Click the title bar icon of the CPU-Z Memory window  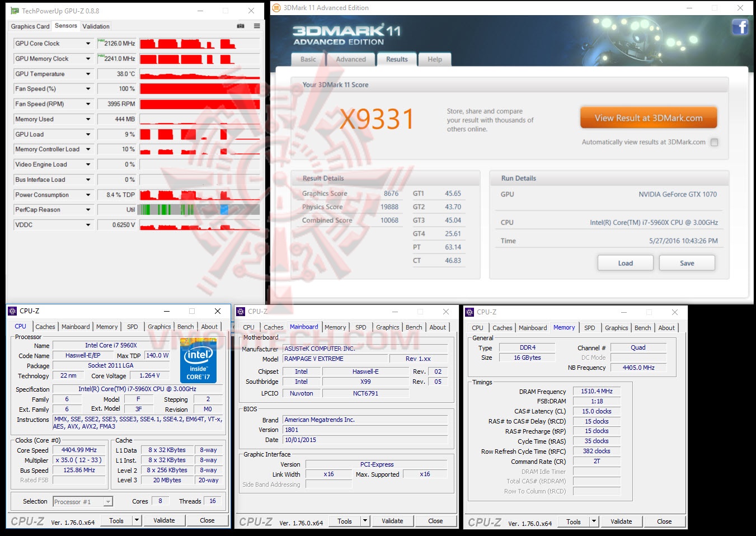(469, 312)
